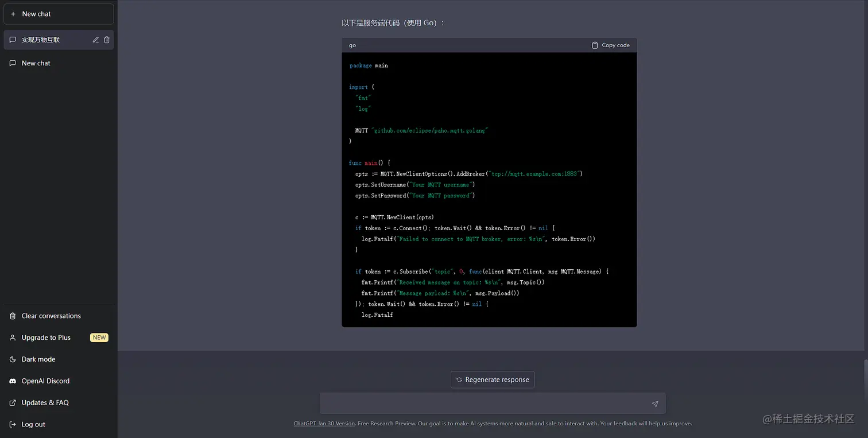The width and height of the screenshot is (868, 438).
Task: Open the second New chat conversation in list
Action: pos(59,63)
